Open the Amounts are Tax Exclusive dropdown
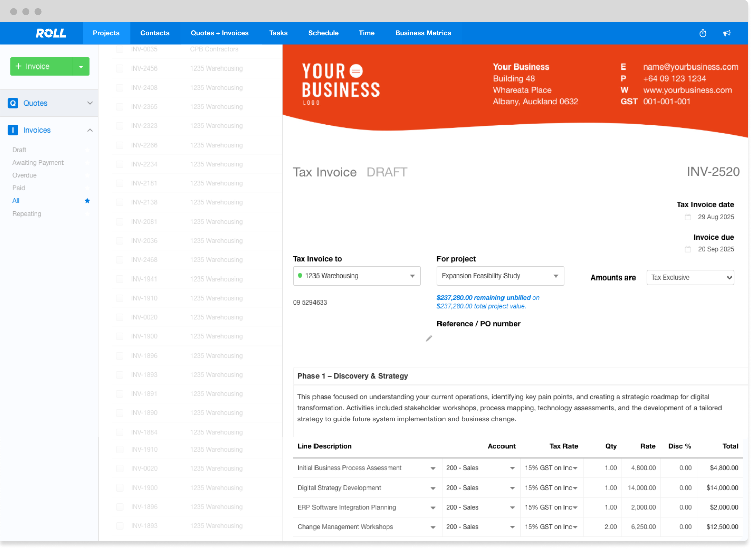The width and height of the screenshot is (756, 554). [690, 278]
